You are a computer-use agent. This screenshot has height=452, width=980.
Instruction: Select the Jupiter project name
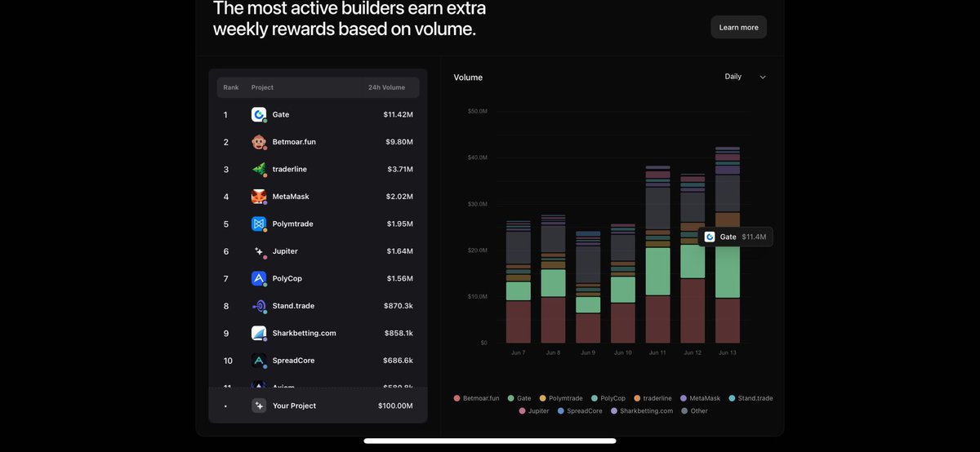pos(285,251)
